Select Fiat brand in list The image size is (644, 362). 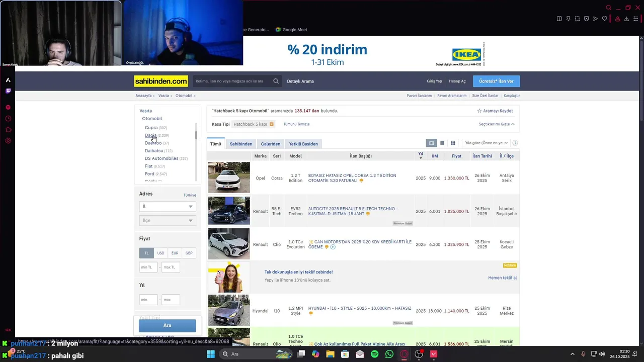click(x=148, y=166)
